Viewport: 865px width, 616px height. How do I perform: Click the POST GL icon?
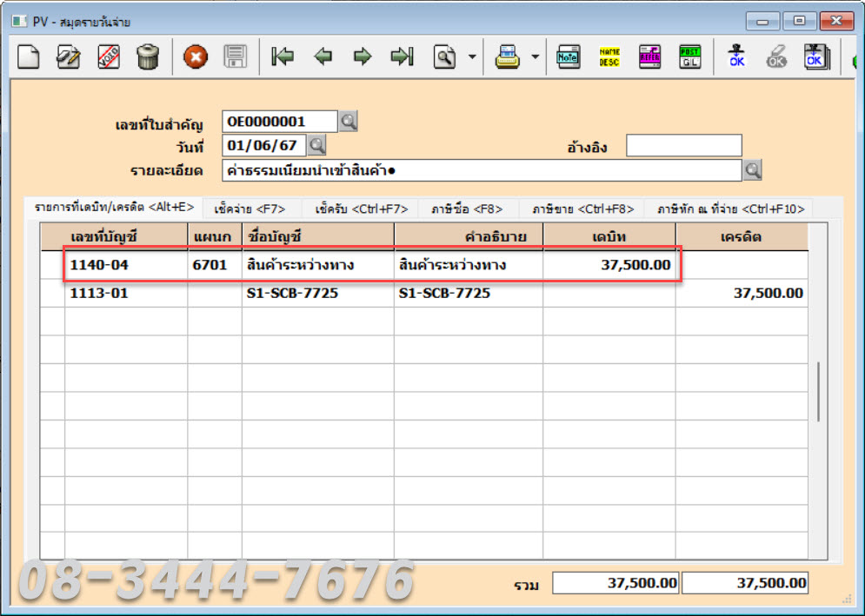[x=690, y=56]
